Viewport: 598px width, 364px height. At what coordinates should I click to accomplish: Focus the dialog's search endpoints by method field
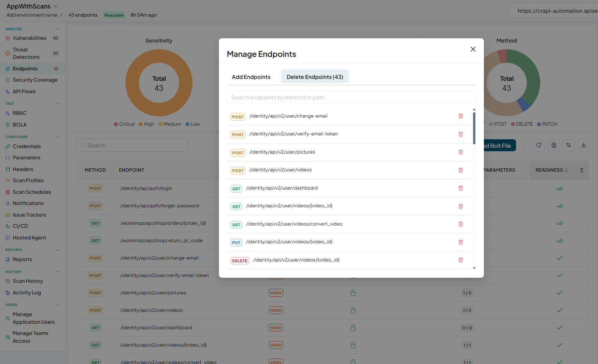[351, 97]
